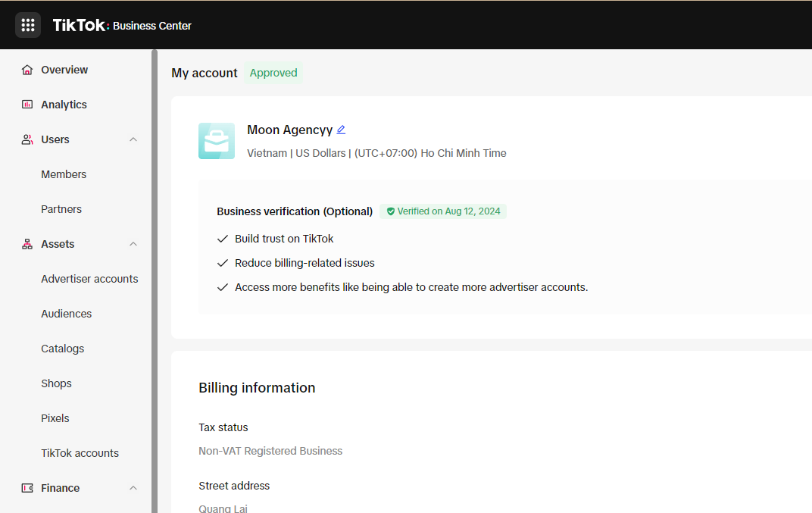Click Business verification (Optional) heading
Screen dimensions: 812x513
pyautogui.click(x=295, y=211)
